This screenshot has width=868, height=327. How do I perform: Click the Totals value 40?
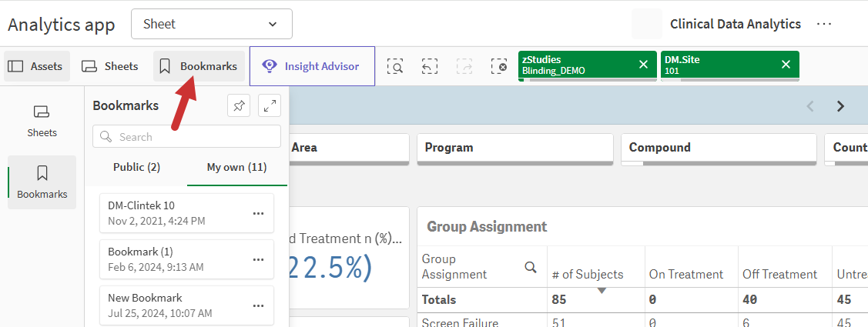(x=749, y=300)
